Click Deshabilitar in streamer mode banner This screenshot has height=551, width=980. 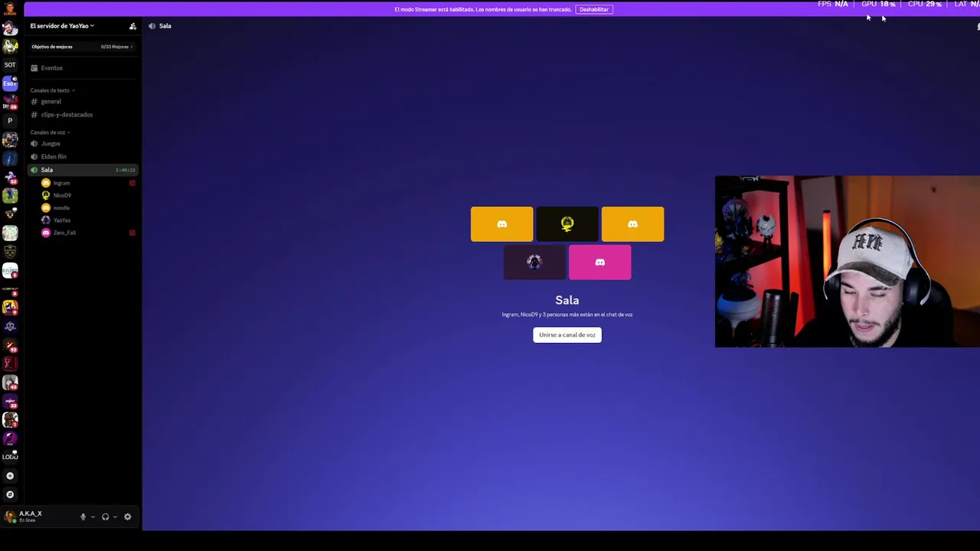tap(594, 9)
